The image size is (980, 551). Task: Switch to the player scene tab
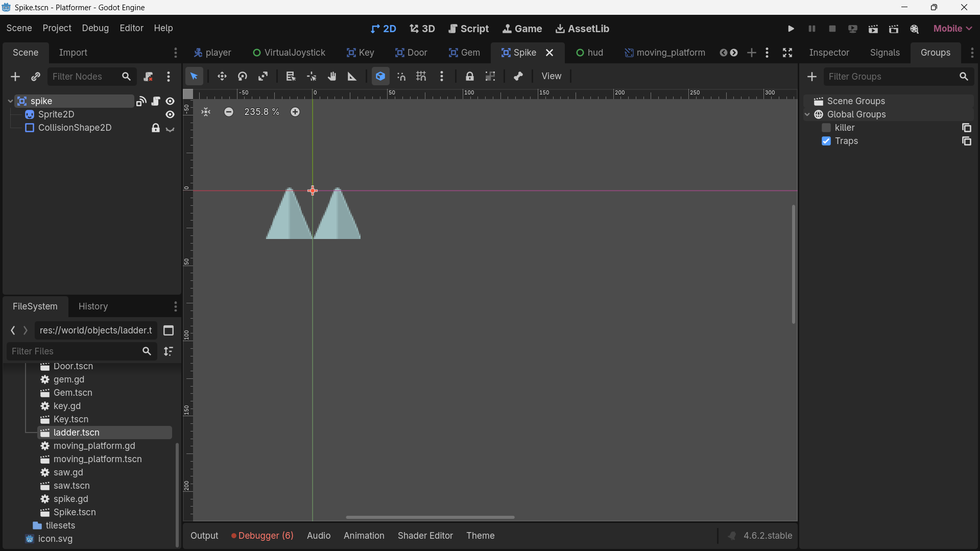pyautogui.click(x=212, y=53)
